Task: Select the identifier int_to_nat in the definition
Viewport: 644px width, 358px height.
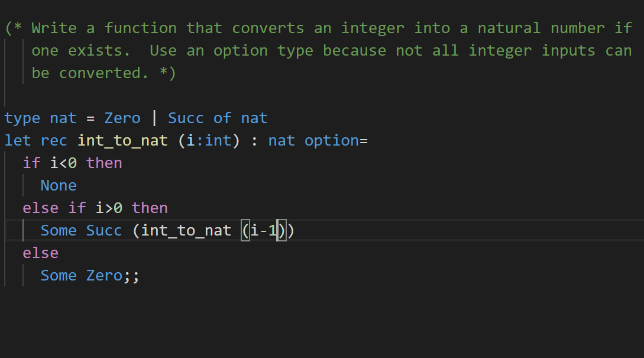Action: pyautogui.click(x=122, y=140)
